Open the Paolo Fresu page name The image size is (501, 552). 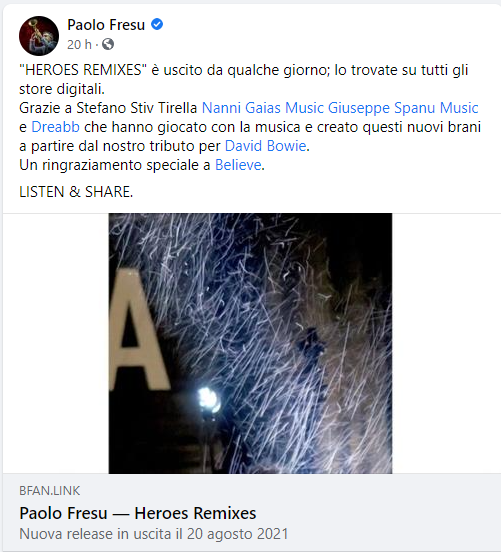coord(106,25)
